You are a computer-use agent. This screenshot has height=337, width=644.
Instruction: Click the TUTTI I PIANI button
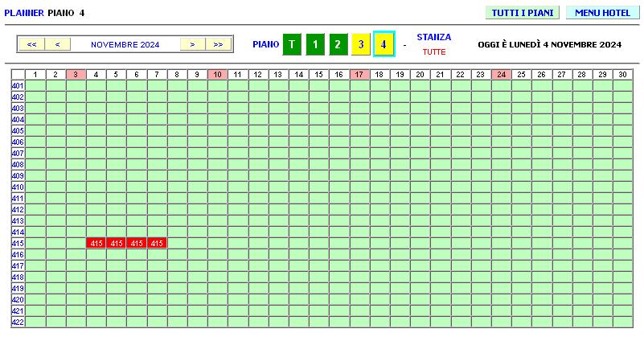pyautogui.click(x=523, y=13)
